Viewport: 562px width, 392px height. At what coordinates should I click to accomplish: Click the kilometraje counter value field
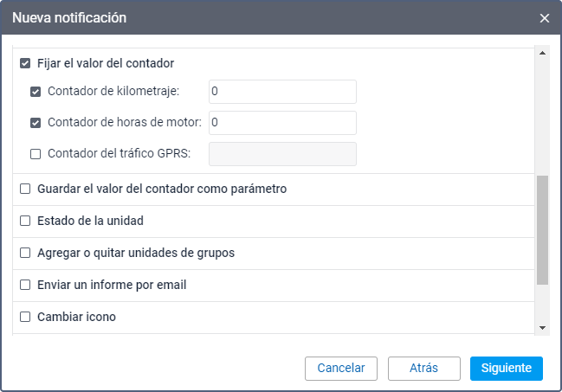[x=282, y=92]
